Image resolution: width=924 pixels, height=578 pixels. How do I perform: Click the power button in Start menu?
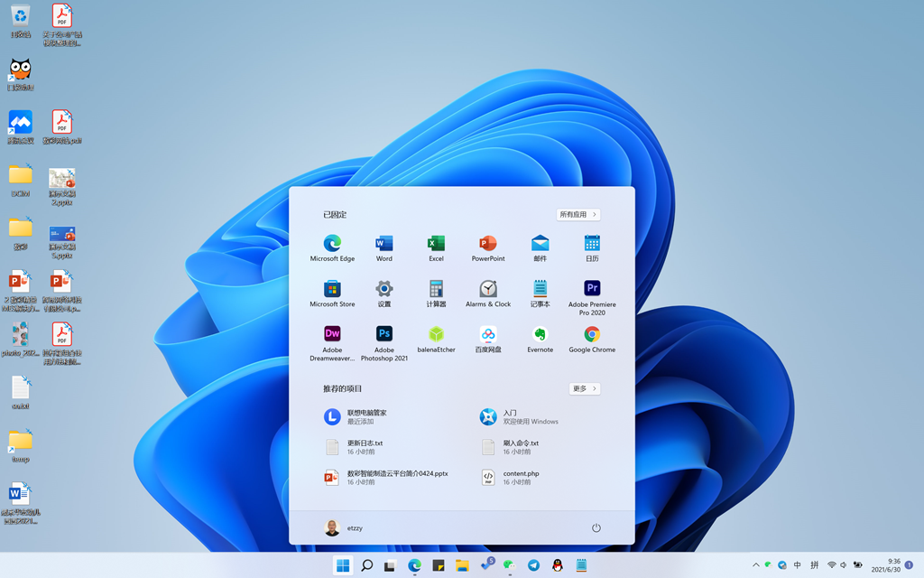coord(596,527)
